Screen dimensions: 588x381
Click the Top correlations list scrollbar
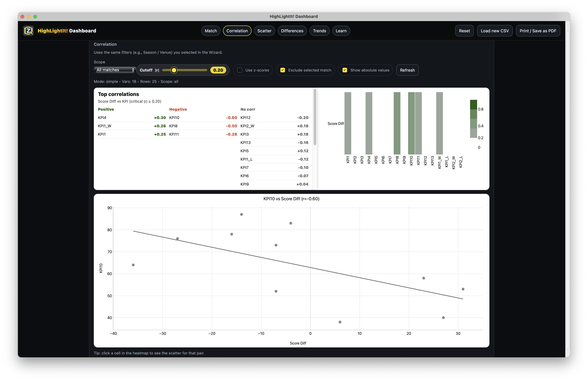point(315,117)
